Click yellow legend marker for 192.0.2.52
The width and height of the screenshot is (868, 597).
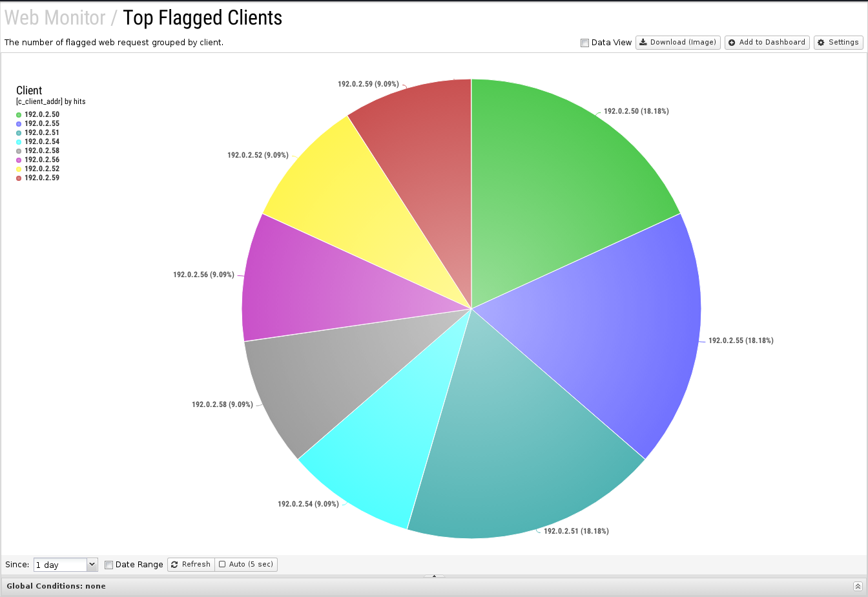pyautogui.click(x=19, y=169)
